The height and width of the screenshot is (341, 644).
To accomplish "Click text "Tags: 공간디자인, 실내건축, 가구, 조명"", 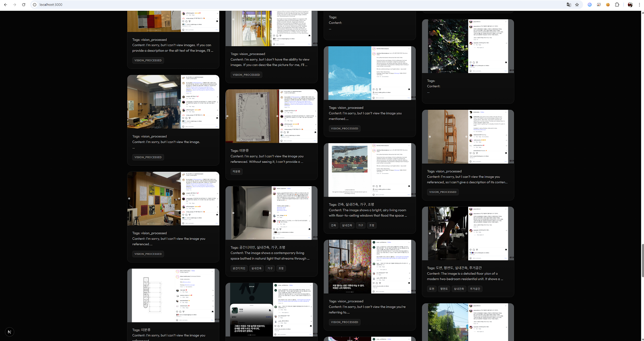I will 258,247.
